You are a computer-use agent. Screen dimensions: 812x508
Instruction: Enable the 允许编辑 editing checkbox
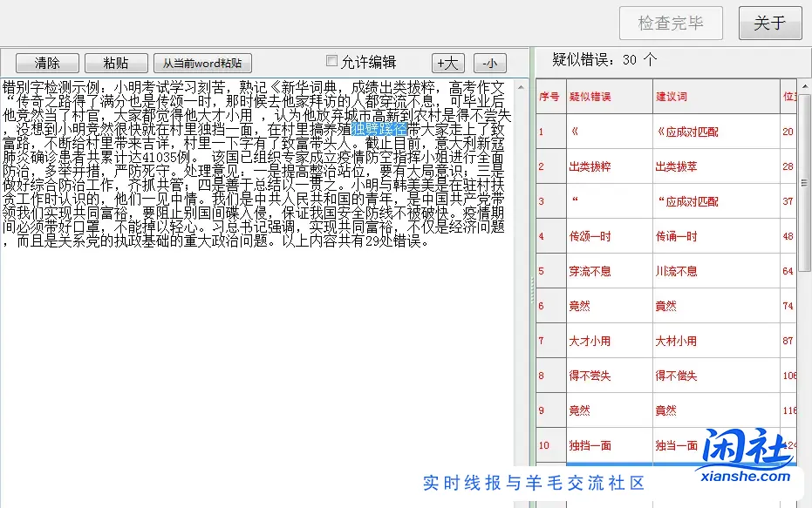(x=331, y=61)
